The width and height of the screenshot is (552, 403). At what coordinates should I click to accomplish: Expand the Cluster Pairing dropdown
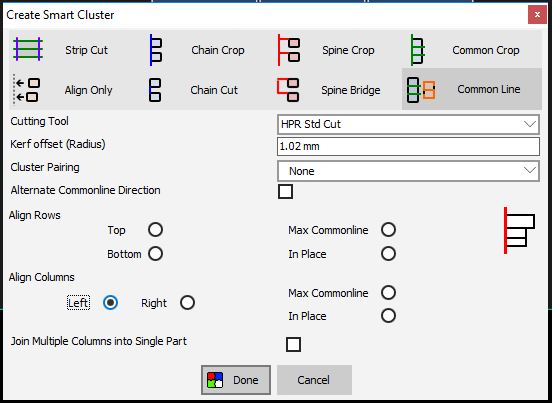[x=408, y=171]
